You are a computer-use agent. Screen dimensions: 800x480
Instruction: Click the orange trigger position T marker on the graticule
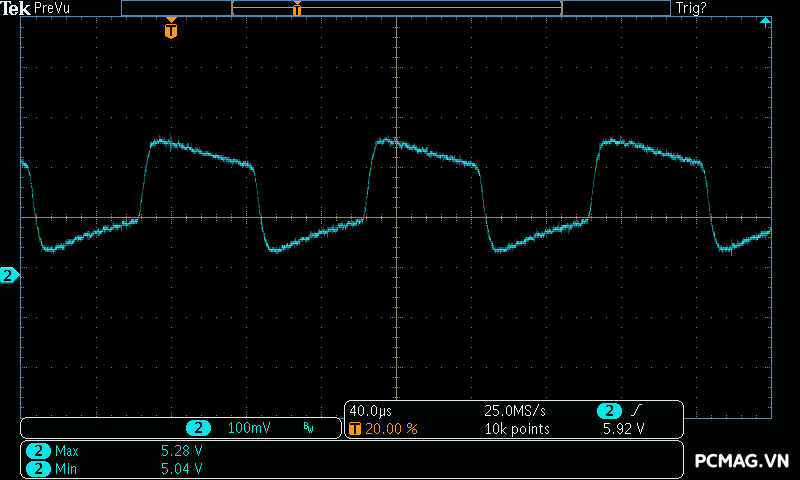pyautogui.click(x=171, y=30)
